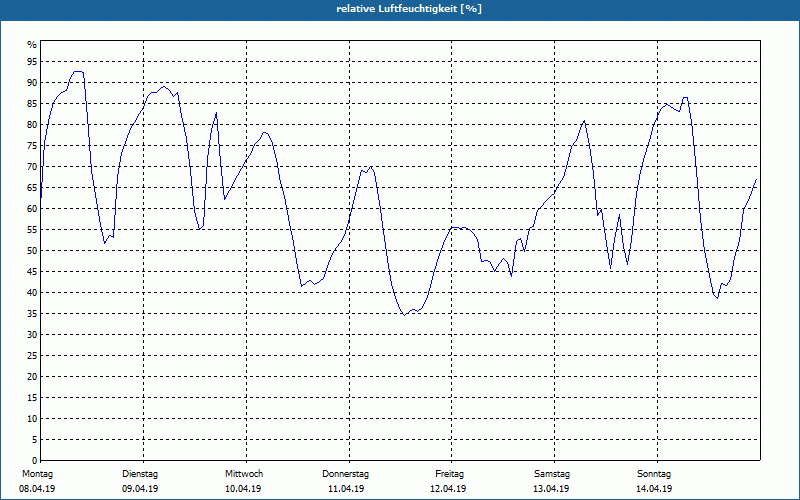Click the Donnerstag day label
Viewport: 800px width, 500px height.
coord(345,474)
